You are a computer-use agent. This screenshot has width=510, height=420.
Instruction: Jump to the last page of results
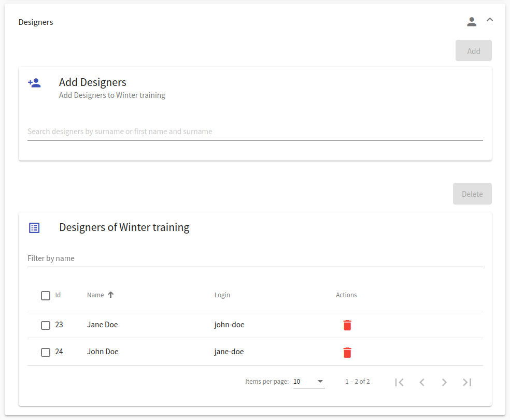tap(467, 382)
